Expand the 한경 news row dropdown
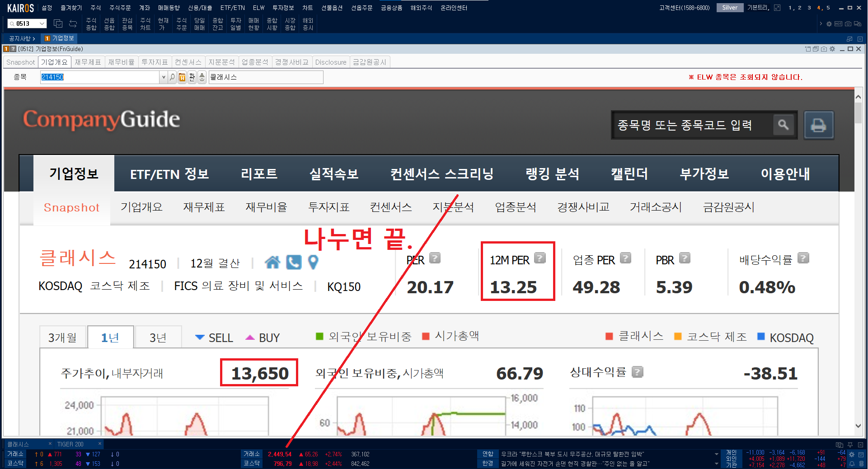 click(716, 464)
